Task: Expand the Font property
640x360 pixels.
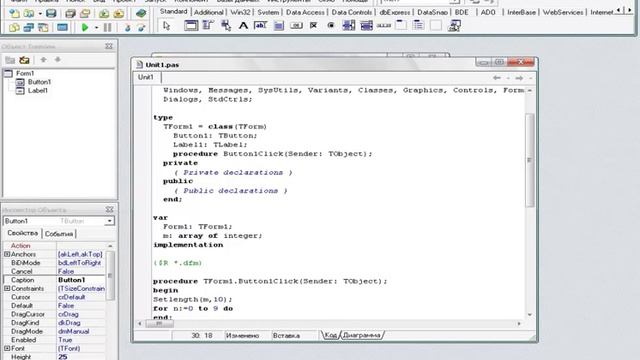Action: coord(7,349)
